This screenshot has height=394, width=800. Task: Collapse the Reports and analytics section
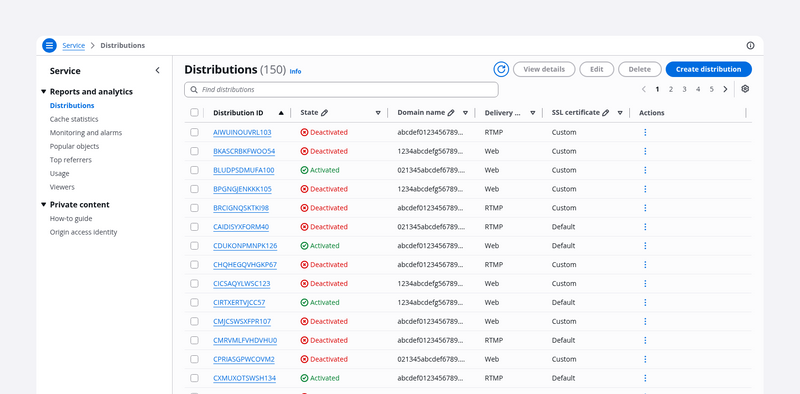coord(43,92)
